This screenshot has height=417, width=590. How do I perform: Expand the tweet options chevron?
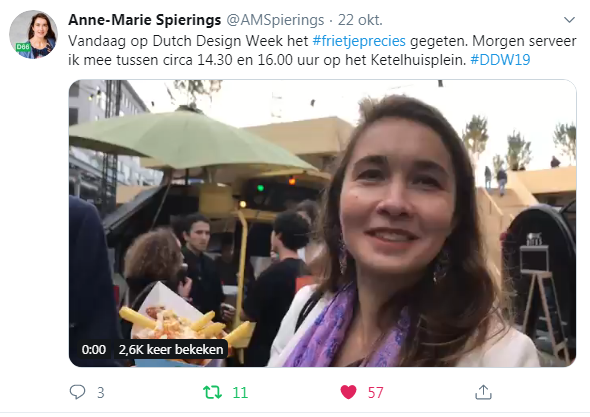tap(569, 20)
